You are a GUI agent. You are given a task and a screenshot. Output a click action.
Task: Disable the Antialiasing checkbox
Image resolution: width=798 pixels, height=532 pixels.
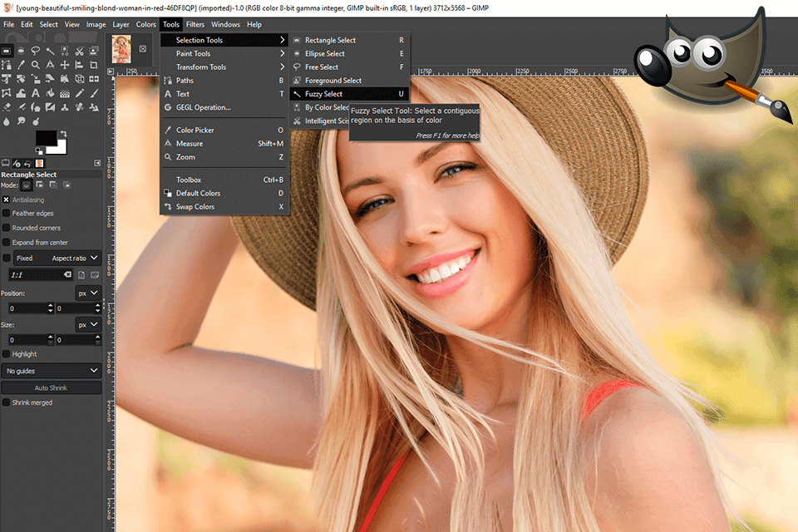[6, 199]
